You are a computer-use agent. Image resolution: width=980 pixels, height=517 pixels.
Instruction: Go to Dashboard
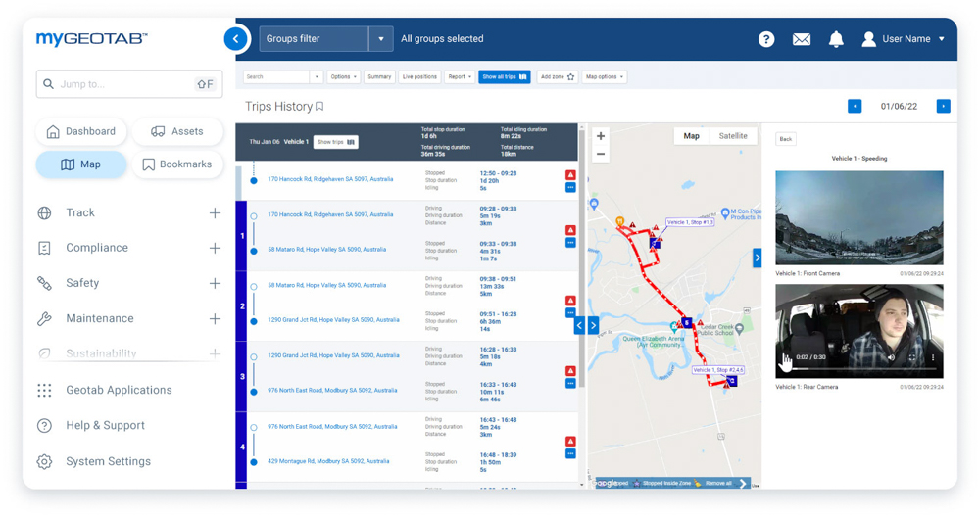(81, 132)
